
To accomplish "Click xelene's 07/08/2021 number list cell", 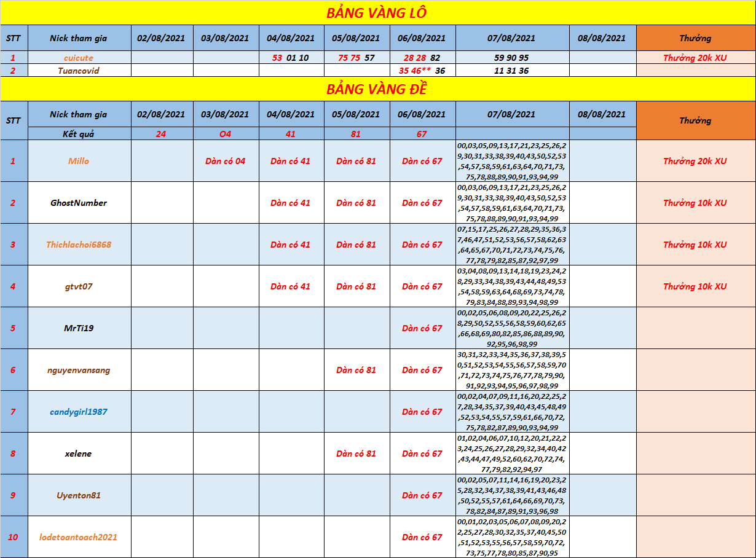I will click(512, 454).
